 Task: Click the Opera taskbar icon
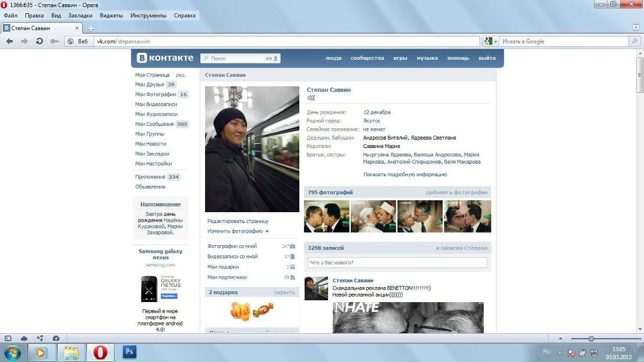[x=101, y=351]
